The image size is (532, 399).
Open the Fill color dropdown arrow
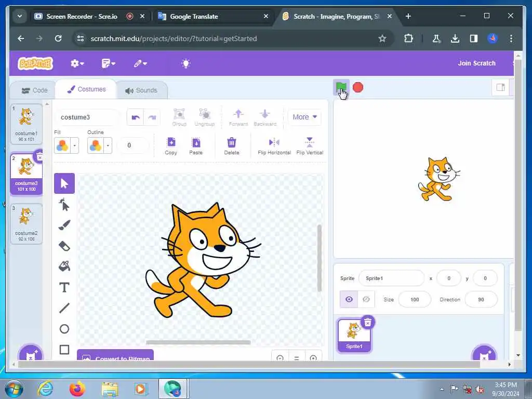75,145
